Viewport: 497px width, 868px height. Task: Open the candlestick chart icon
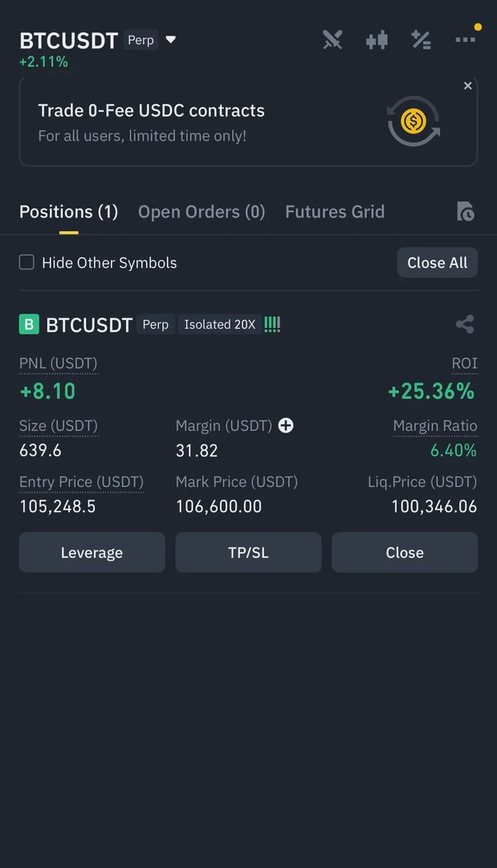tap(377, 40)
